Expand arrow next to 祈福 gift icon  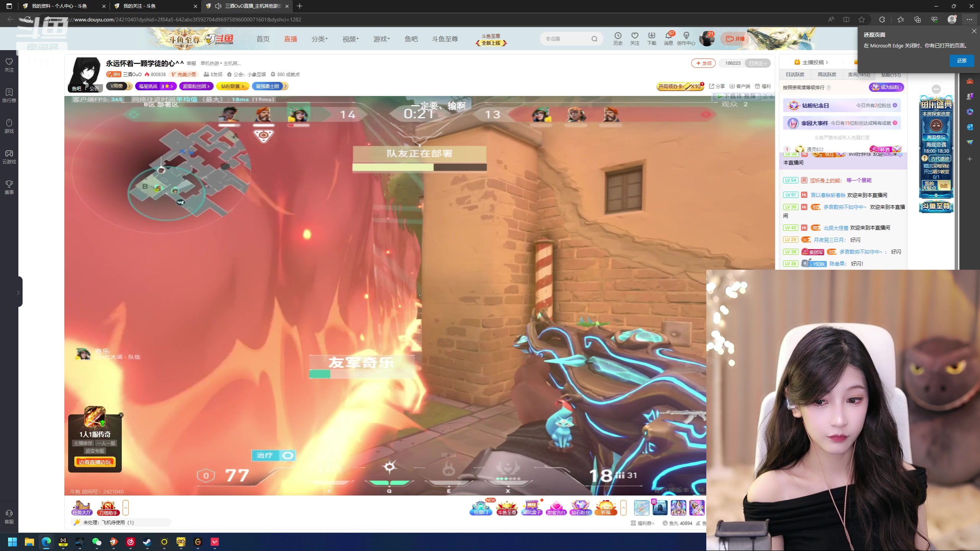[x=623, y=508]
